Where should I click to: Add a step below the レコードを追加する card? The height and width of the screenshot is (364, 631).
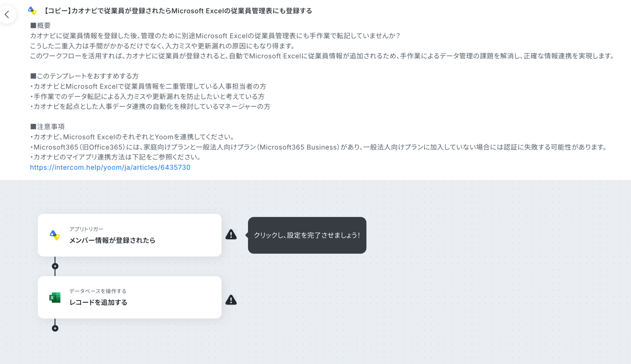coord(55,328)
